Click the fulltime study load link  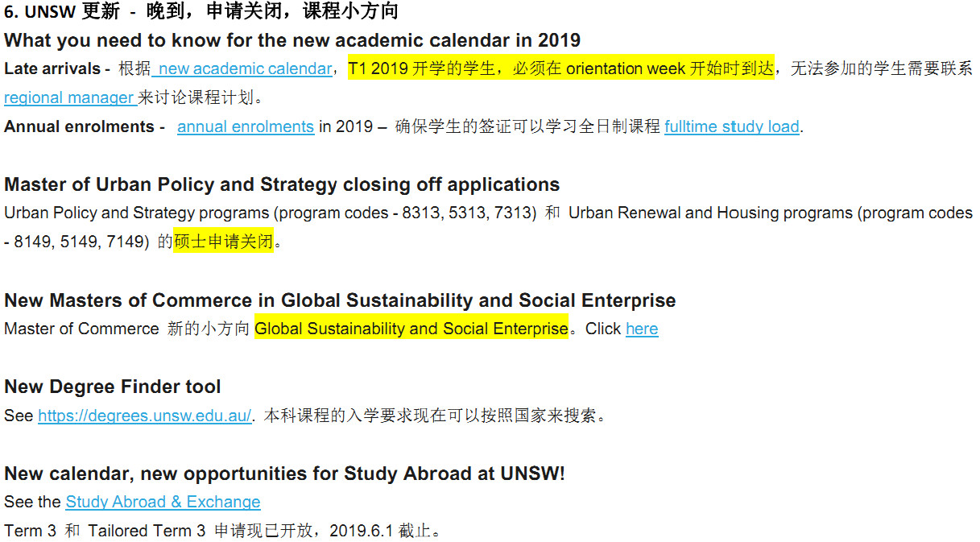[x=731, y=127]
